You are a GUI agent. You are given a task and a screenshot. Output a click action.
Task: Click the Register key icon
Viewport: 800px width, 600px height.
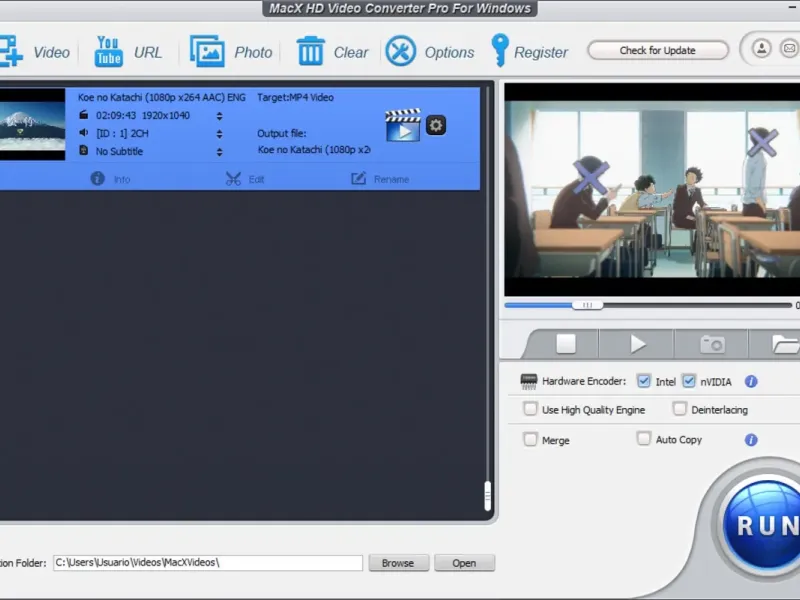coord(499,50)
